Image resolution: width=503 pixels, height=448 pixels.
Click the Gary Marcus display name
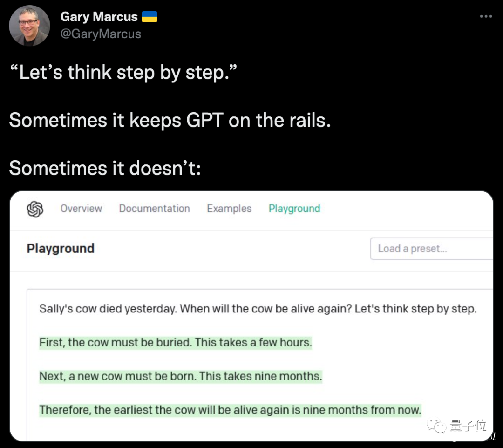coord(99,17)
